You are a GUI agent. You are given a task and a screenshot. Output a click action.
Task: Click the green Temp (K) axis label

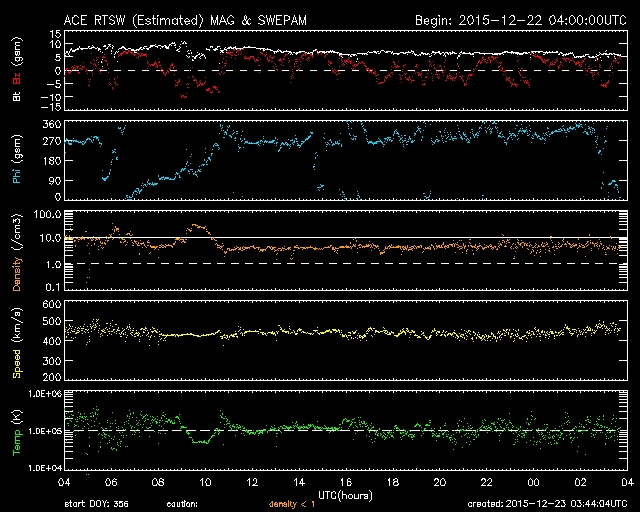[x=14, y=430]
